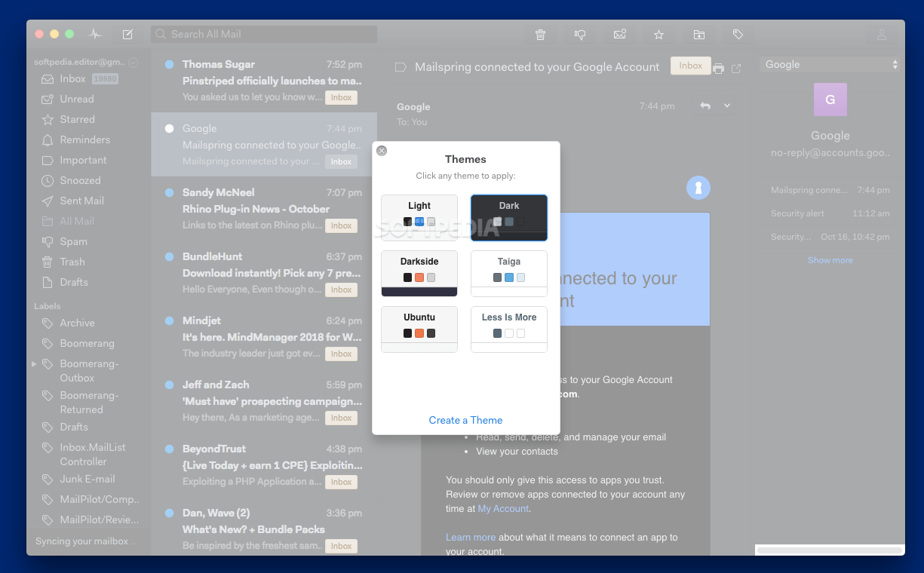
Task: Click the orange swatch in Ubuntu theme
Action: 419,333
